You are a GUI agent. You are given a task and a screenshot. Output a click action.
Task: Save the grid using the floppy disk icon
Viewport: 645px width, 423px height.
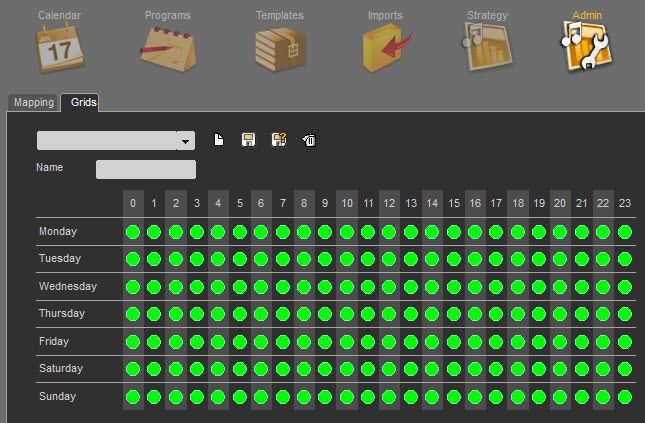pyautogui.click(x=248, y=141)
